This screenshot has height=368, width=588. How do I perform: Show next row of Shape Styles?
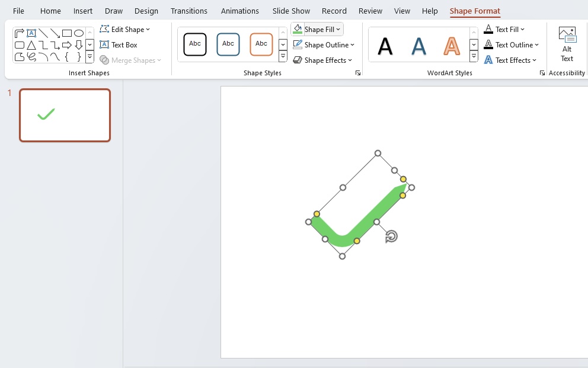[x=283, y=44]
